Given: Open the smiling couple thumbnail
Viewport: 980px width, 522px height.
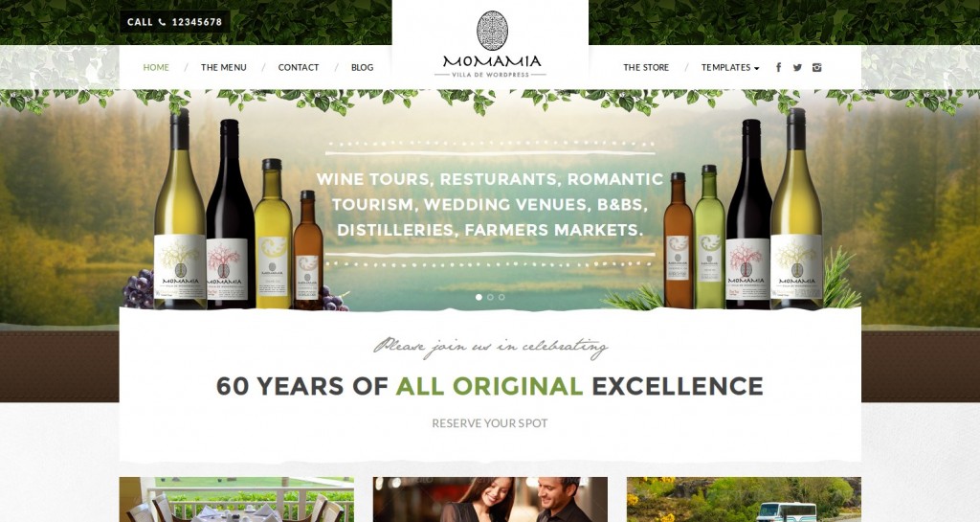Looking at the screenshot, I should 490,500.
